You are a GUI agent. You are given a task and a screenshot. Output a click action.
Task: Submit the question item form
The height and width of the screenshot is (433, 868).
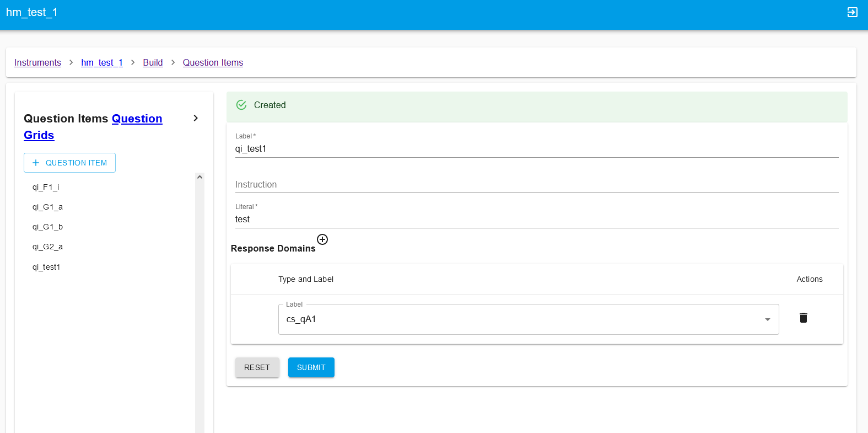click(311, 367)
